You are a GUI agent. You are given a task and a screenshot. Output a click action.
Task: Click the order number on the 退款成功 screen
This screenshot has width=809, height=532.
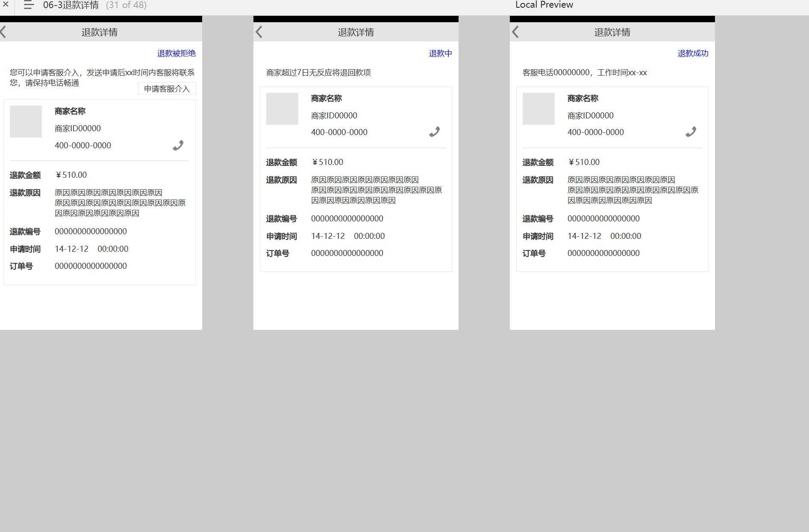coord(603,253)
